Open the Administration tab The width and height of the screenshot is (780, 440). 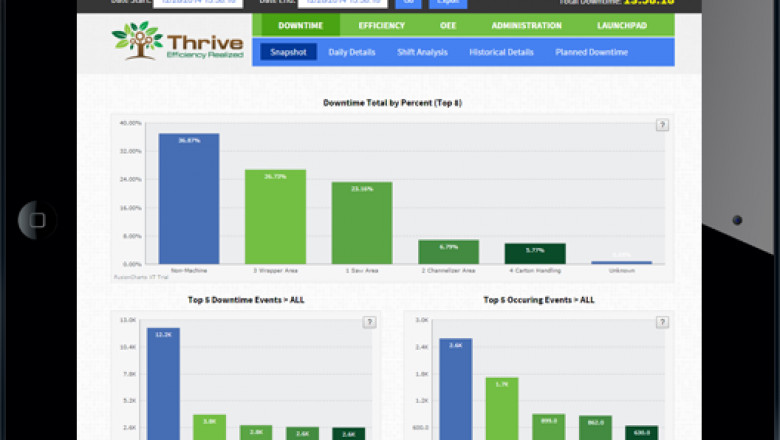tap(526, 25)
